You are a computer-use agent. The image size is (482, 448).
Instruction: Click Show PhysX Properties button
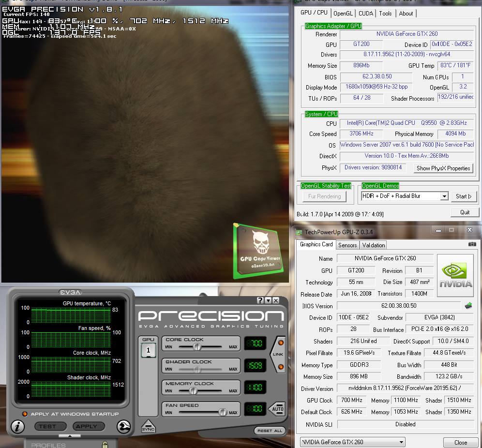click(443, 168)
